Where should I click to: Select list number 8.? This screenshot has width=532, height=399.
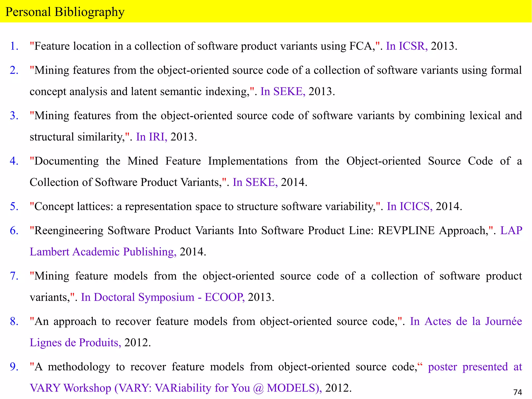pyautogui.click(x=14, y=321)
